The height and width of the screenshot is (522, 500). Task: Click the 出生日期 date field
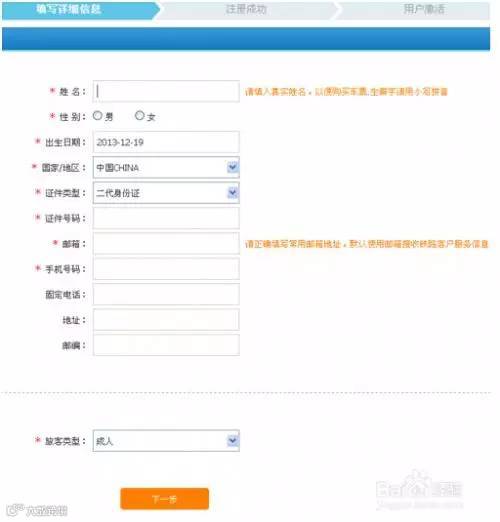[x=166, y=142]
